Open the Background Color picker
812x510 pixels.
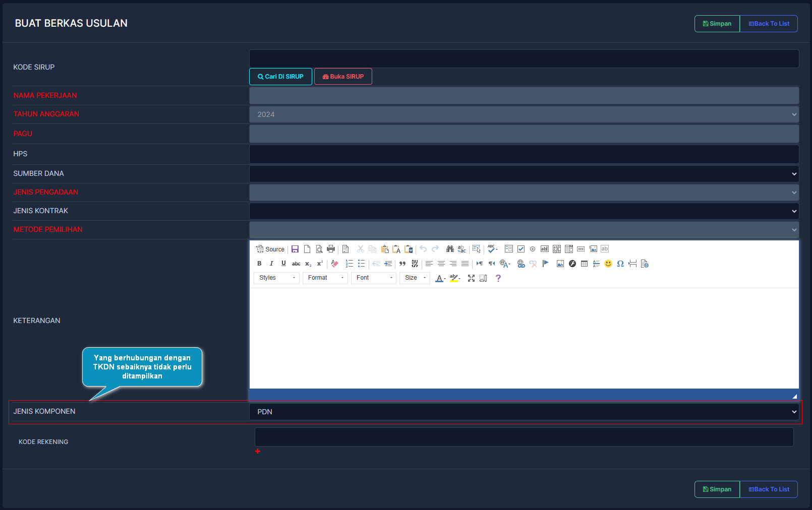(455, 278)
